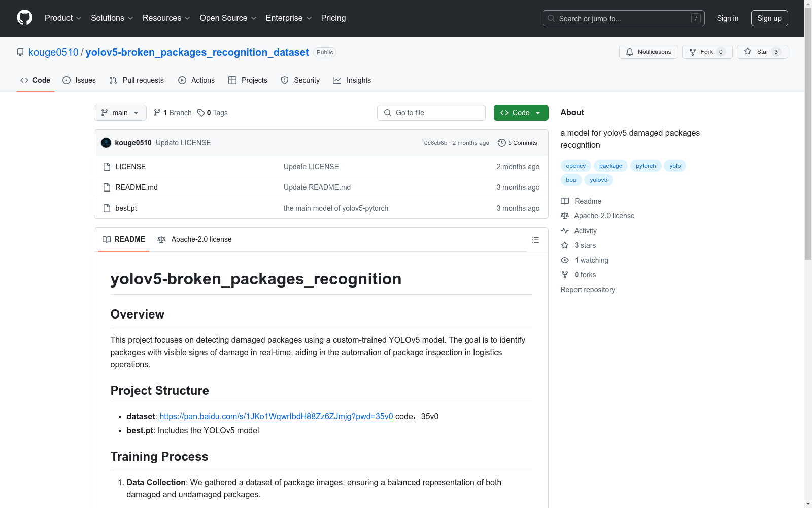Select the pytorch topic tag

pos(646,166)
